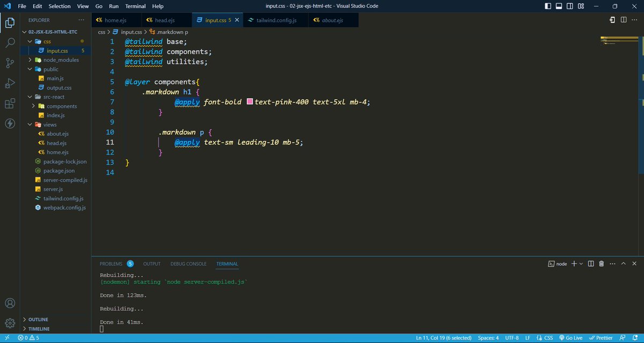Viewport: 644px width, 343px height.
Task: Open the Terminal menu
Action: [x=135, y=6]
